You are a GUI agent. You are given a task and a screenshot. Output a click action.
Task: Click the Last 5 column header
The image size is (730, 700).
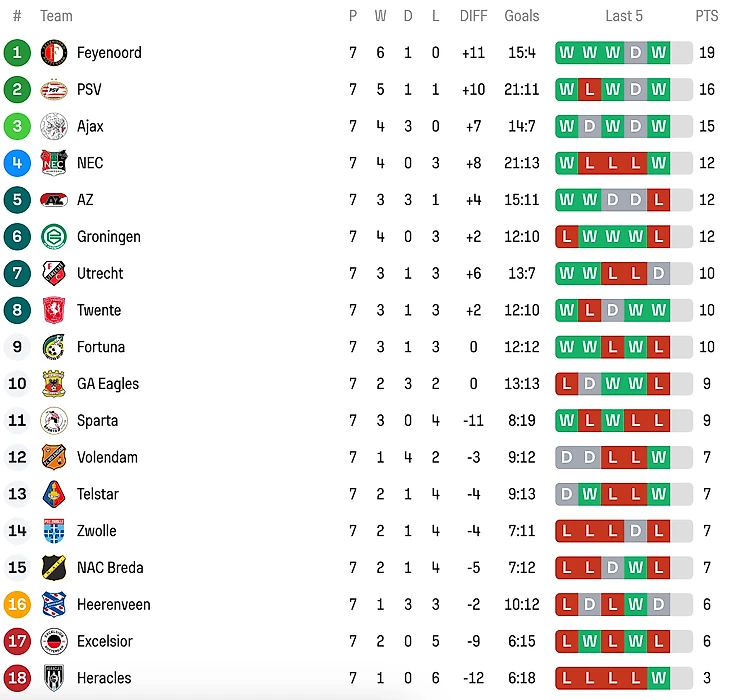coord(624,16)
